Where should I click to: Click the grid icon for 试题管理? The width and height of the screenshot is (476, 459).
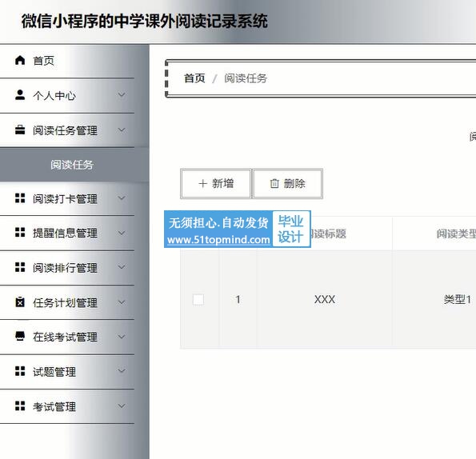point(20,371)
